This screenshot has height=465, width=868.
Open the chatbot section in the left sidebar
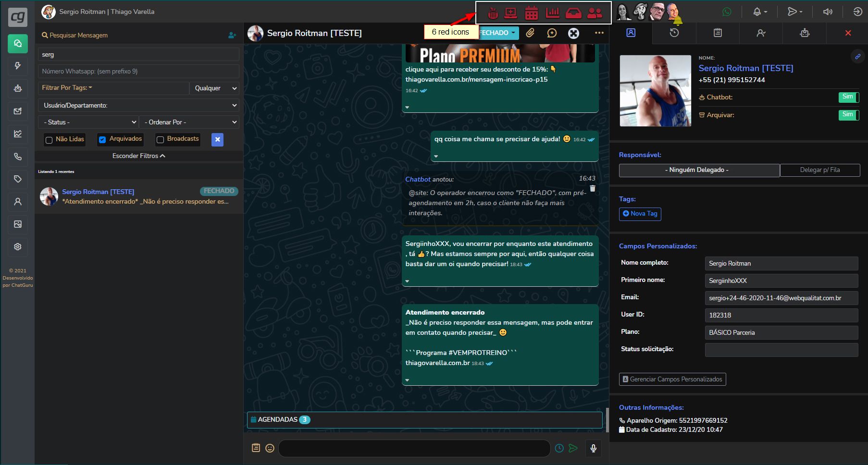[x=18, y=88]
